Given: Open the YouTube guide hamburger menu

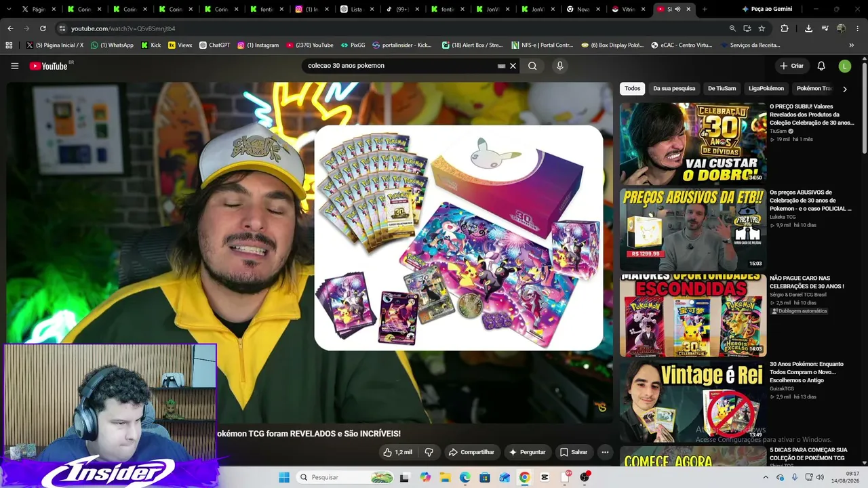Looking at the screenshot, I should [14, 66].
